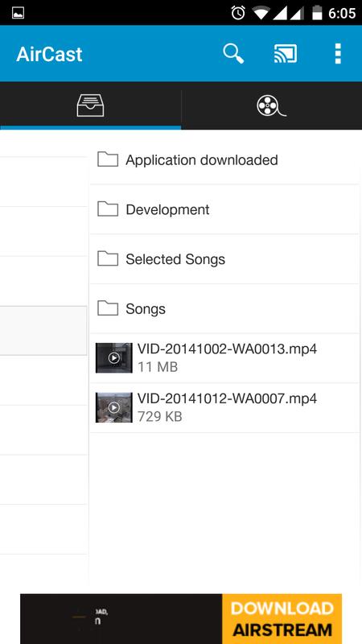Play the VID-20141002-WA0013.mp4 thumbnail
Screen dimensions: 362x644
[x=113, y=358]
